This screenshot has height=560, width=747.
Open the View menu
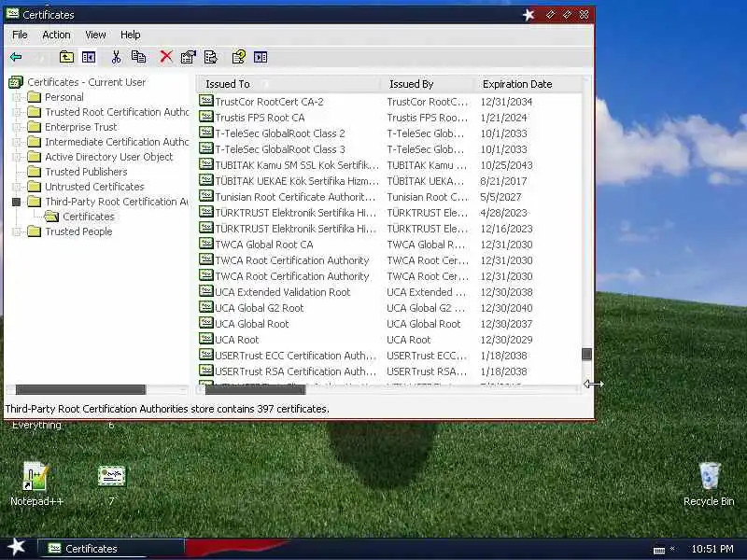coord(95,35)
